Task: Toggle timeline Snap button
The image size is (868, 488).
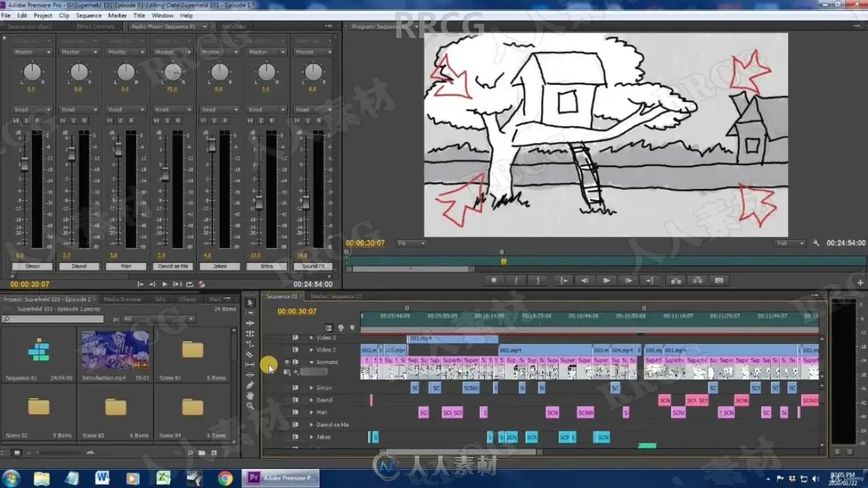Action: (x=329, y=327)
